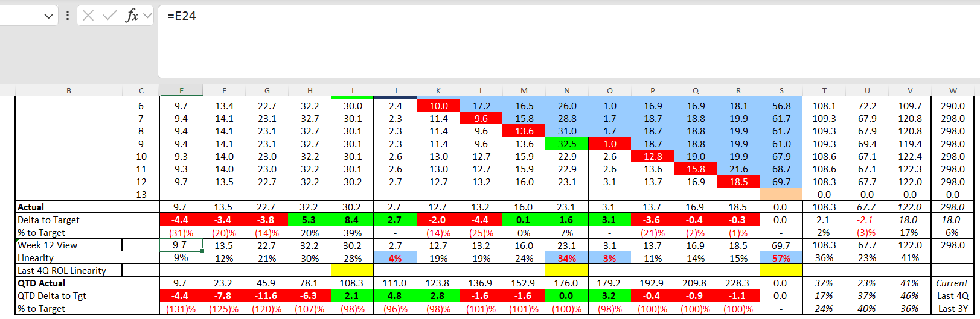Click into the formula bar showing =E24
The height and width of the screenshot is (319, 980).
pos(543,36)
